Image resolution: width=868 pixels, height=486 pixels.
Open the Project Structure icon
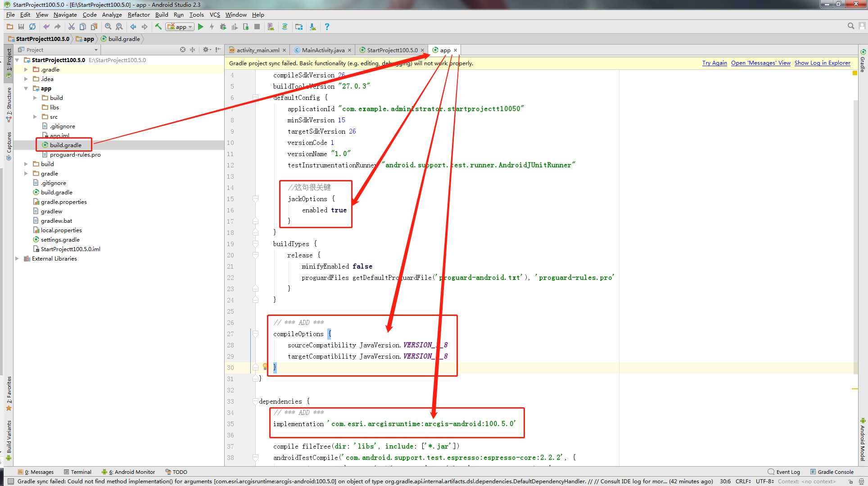coord(298,27)
